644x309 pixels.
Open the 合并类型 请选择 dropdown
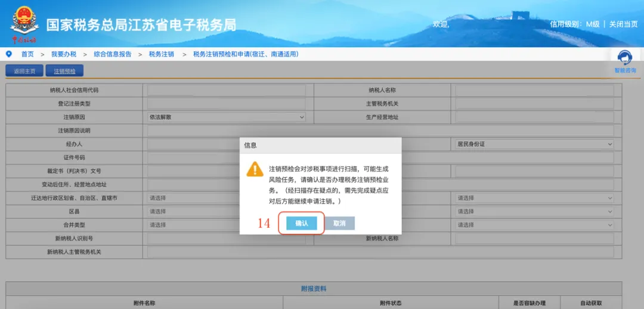click(193, 225)
